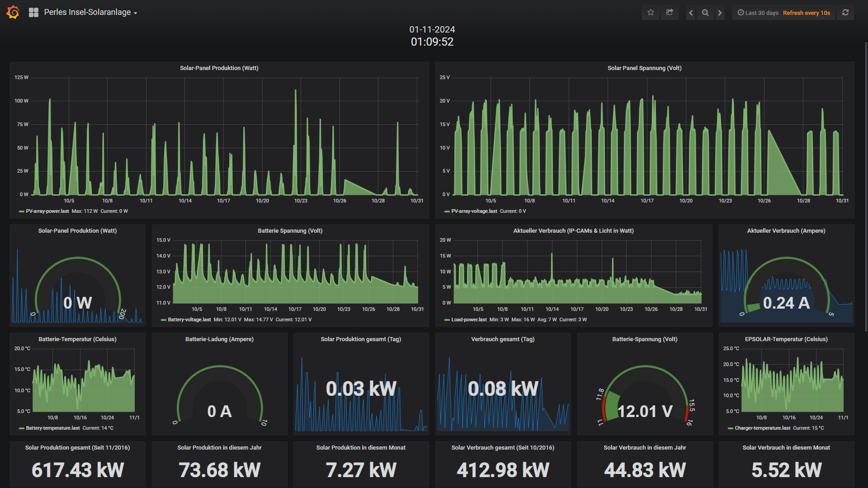Click the dashboard grid icon beside title
The image size is (868, 488).
(x=33, y=13)
